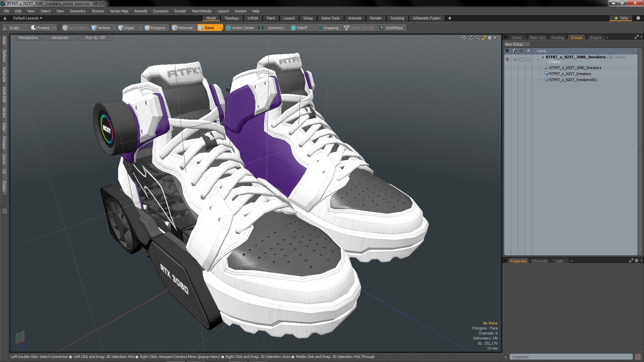Toggle Ray GL: Off setting

(x=95, y=38)
